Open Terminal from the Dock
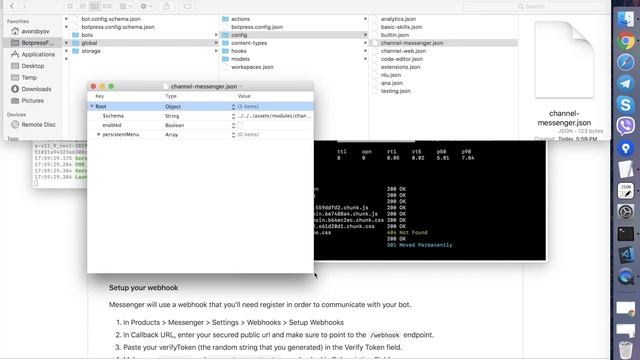This screenshot has height=360, width=640. click(x=625, y=233)
